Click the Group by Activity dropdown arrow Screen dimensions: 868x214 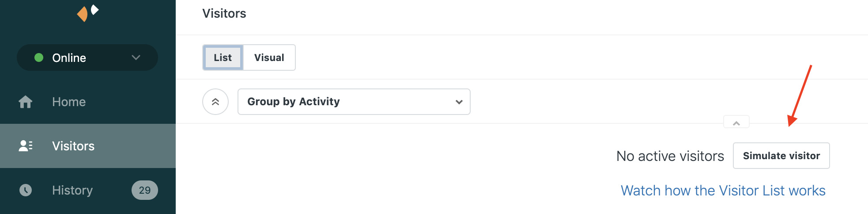pos(459,102)
